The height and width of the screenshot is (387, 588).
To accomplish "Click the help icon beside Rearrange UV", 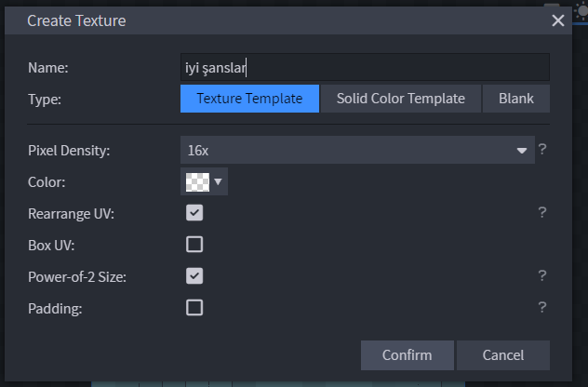I will (x=541, y=212).
